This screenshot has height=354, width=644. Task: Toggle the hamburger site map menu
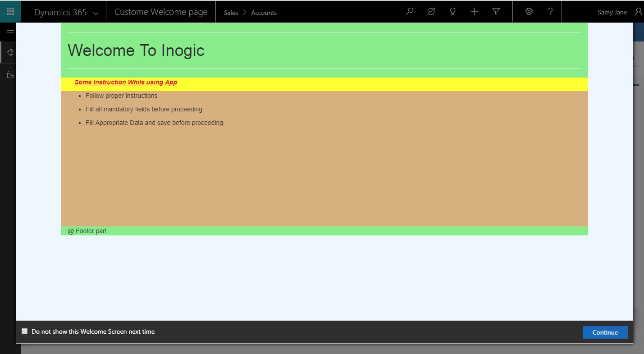10,32
